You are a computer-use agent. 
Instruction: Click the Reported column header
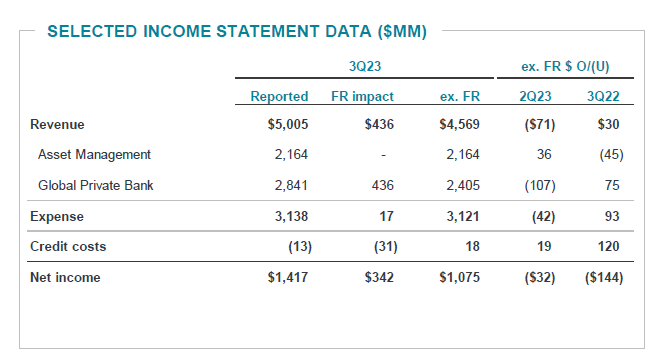[279, 96]
